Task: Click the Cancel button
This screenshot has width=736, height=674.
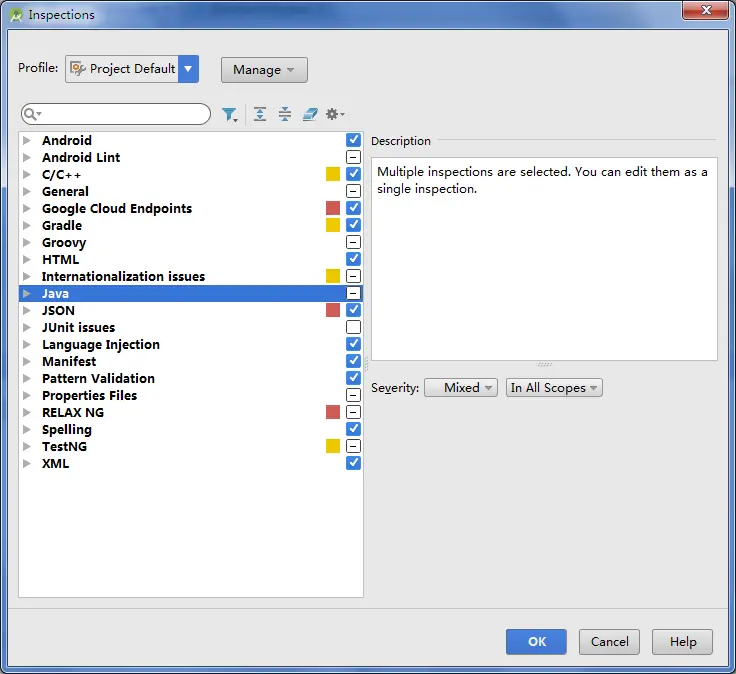Action: point(609,642)
